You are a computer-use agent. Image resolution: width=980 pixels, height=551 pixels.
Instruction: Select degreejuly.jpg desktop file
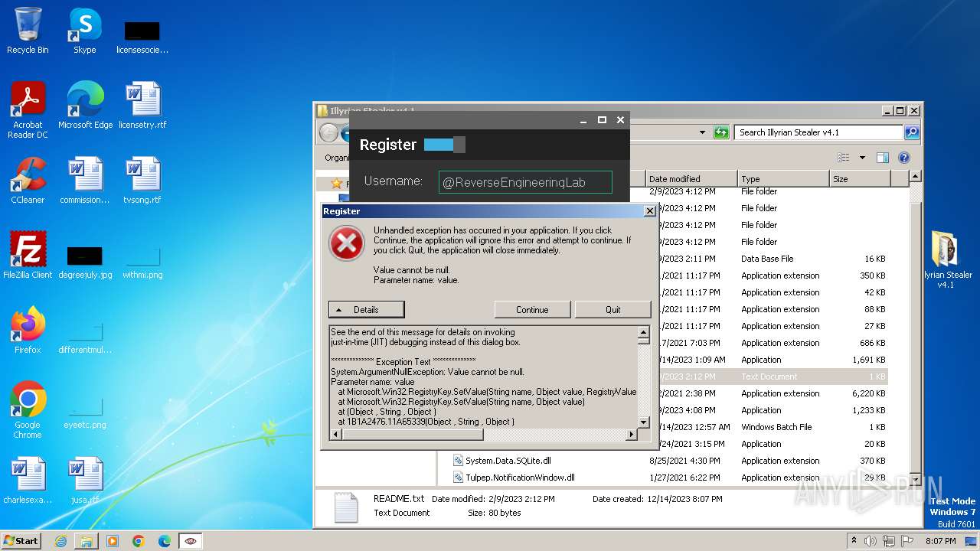pyautogui.click(x=85, y=262)
